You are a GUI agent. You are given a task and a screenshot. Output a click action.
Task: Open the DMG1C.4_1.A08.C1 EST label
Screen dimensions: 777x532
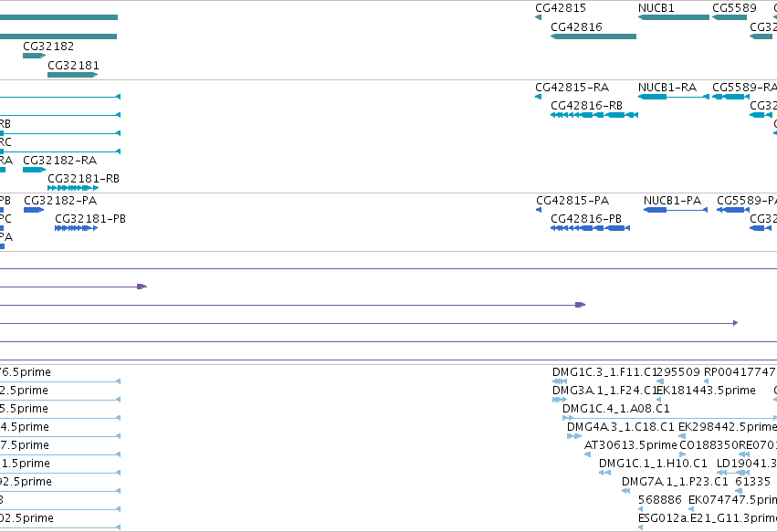[616, 409]
